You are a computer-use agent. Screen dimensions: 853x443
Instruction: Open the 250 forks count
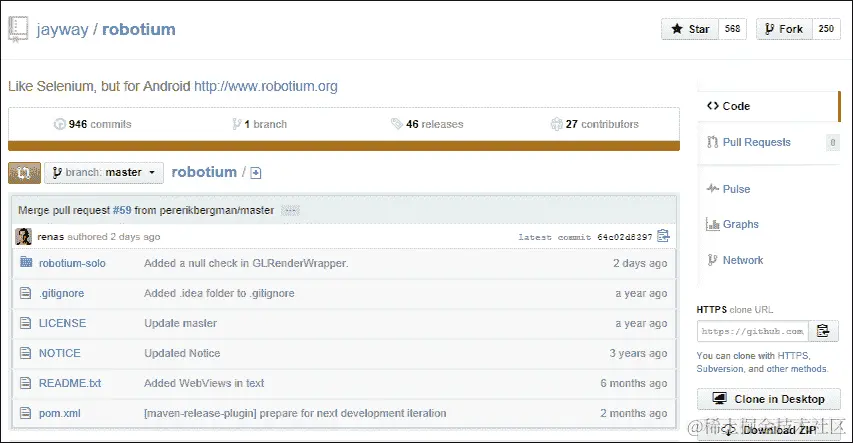(x=826, y=29)
